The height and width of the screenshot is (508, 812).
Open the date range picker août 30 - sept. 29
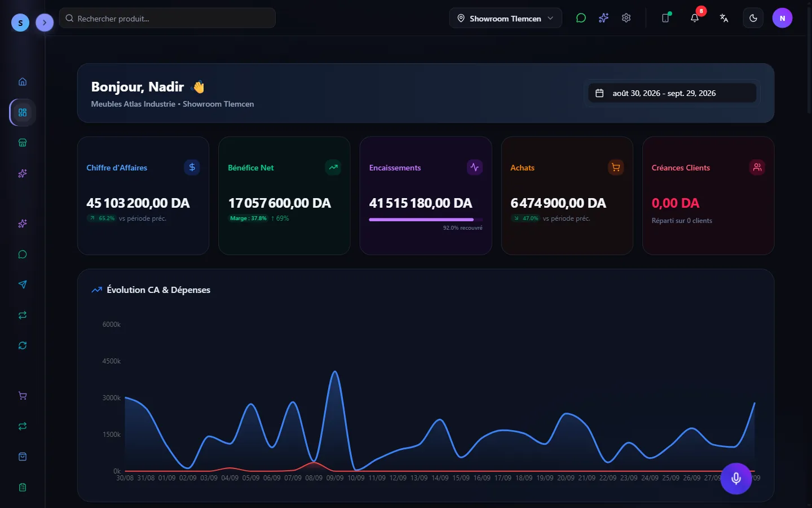672,93
